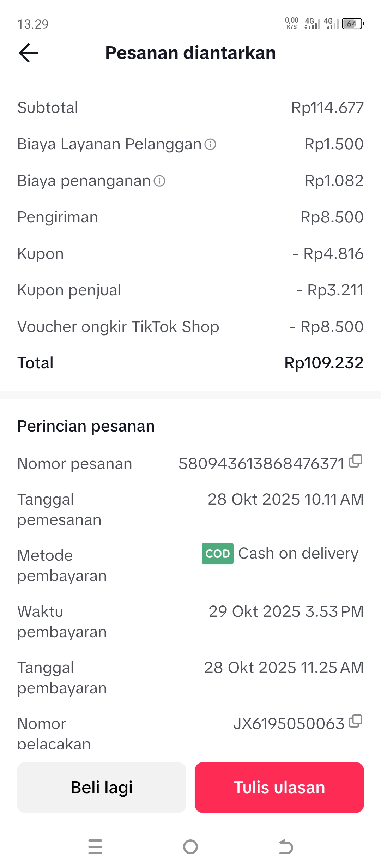Tap the back arrow icon
Screen dimensions: 381x868
tap(29, 53)
